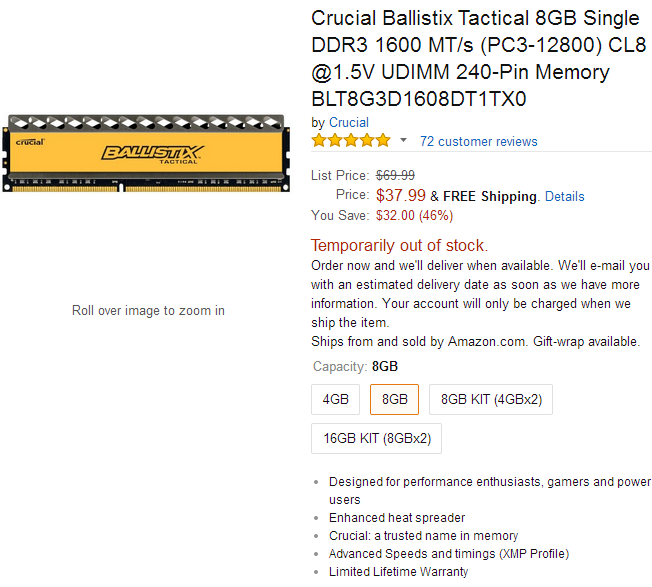652x587 pixels.
Task: Click the Ballistix Tactical logo on the memory module
Action: click(x=152, y=154)
